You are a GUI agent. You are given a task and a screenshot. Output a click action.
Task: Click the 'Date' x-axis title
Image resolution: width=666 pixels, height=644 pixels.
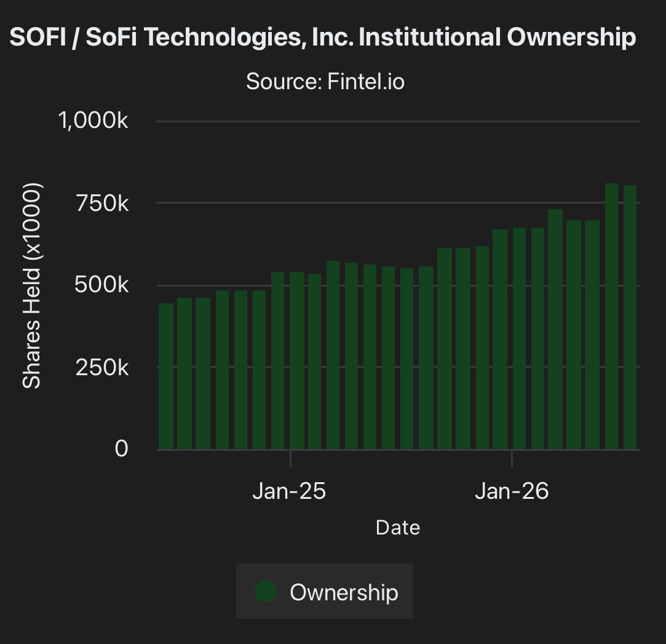[398, 528]
